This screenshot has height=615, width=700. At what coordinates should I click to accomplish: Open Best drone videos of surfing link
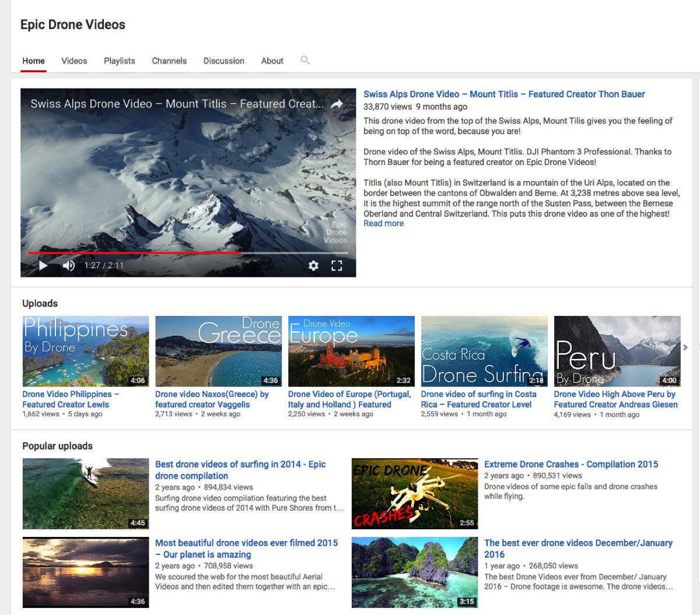pos(240,470)
